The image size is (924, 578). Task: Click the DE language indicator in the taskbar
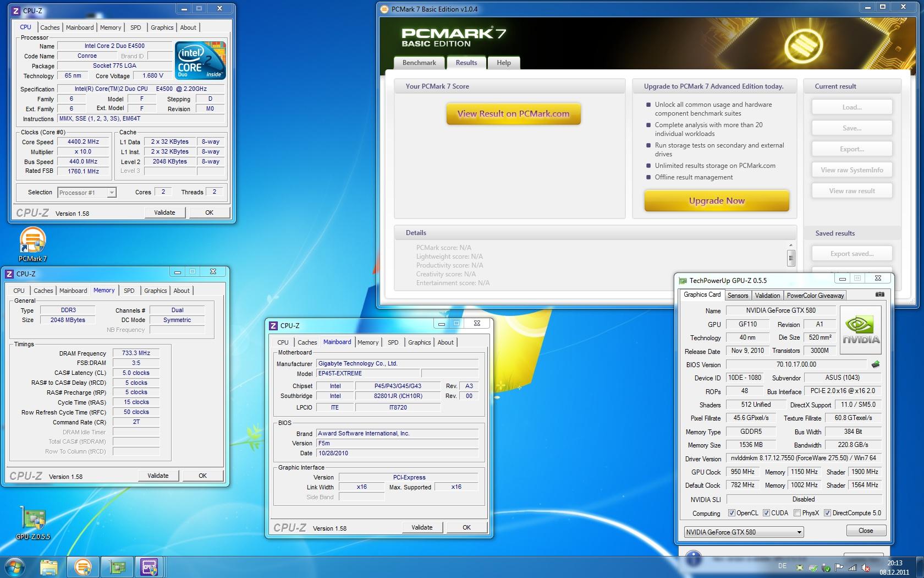tap(782, 566)
